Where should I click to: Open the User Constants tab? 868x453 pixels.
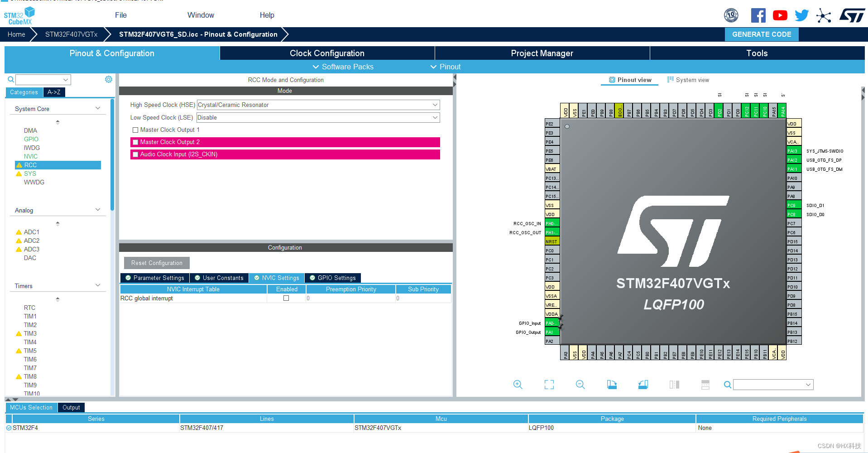click(219, 278)
